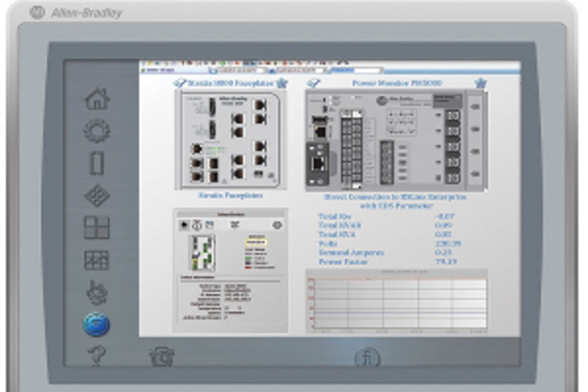Viewport: 588px width, 392px height.
Task: Click the Stratix Faceplates link
Action: (231, 195)
